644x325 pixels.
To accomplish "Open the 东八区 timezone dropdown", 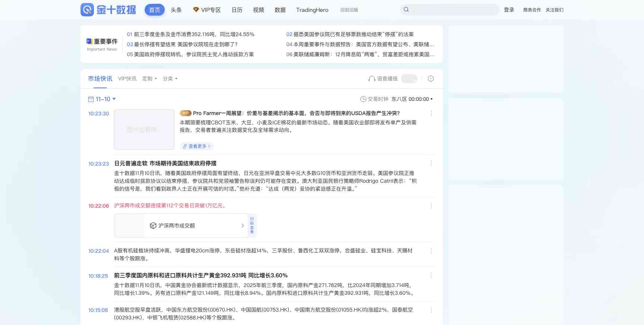I will pyautogui.click(x=412, y=99).
